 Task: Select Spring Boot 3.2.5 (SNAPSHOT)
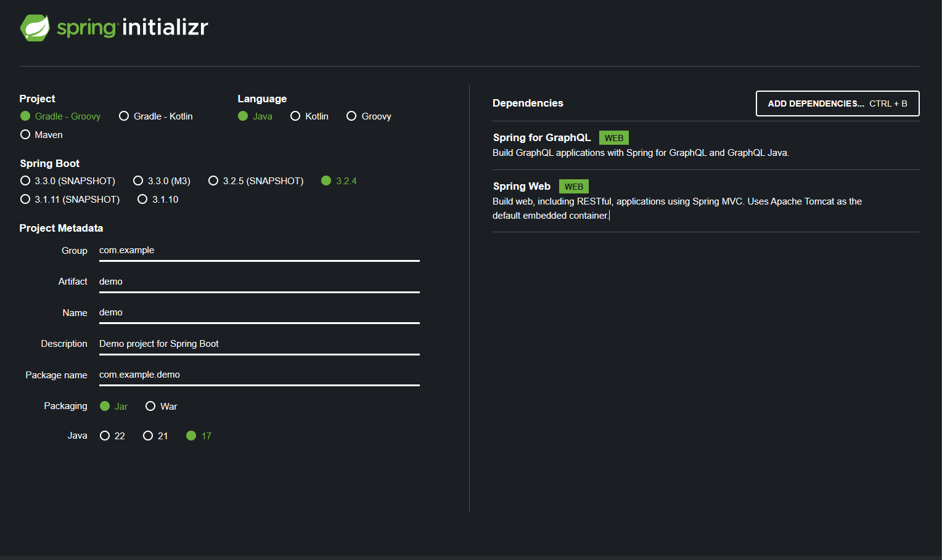tap(256, 181)
